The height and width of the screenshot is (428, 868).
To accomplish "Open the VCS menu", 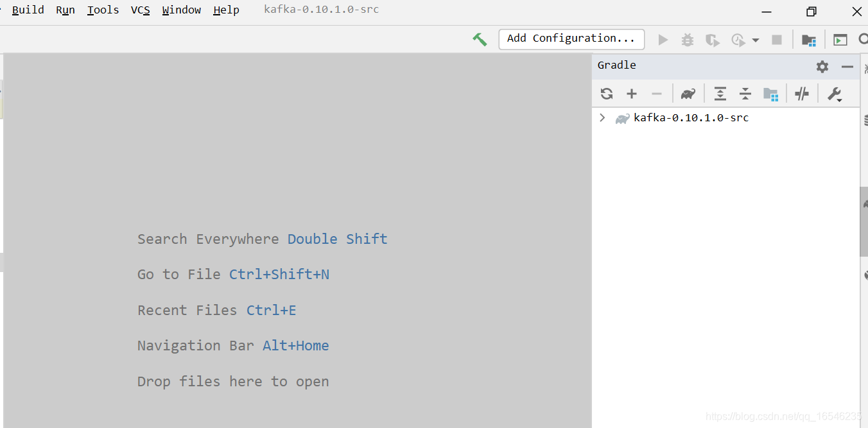I will 140,10.
